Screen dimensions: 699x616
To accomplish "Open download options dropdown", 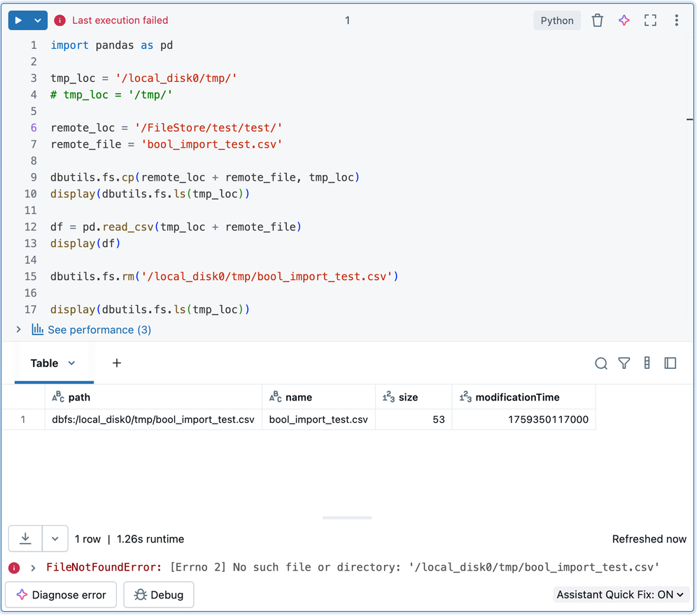I will (x=55, y=539).
